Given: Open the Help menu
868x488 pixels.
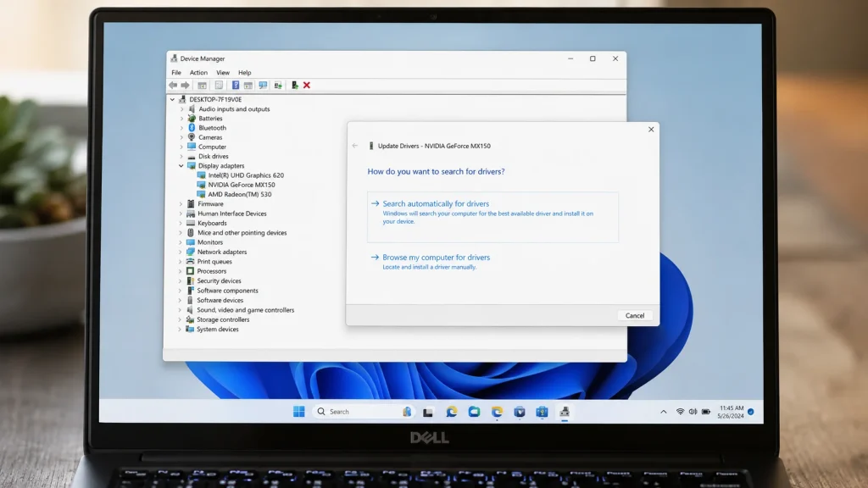Looking at the screenshot, I should 245,73.
